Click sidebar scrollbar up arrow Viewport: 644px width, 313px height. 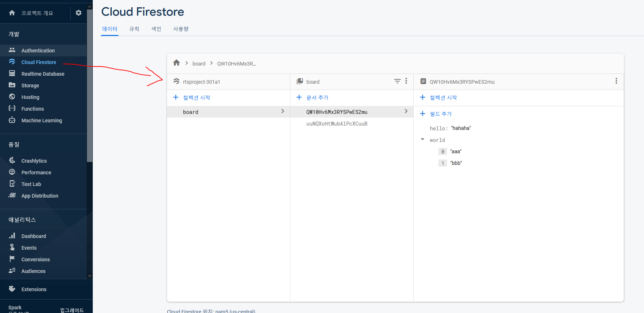click(90, 6)
